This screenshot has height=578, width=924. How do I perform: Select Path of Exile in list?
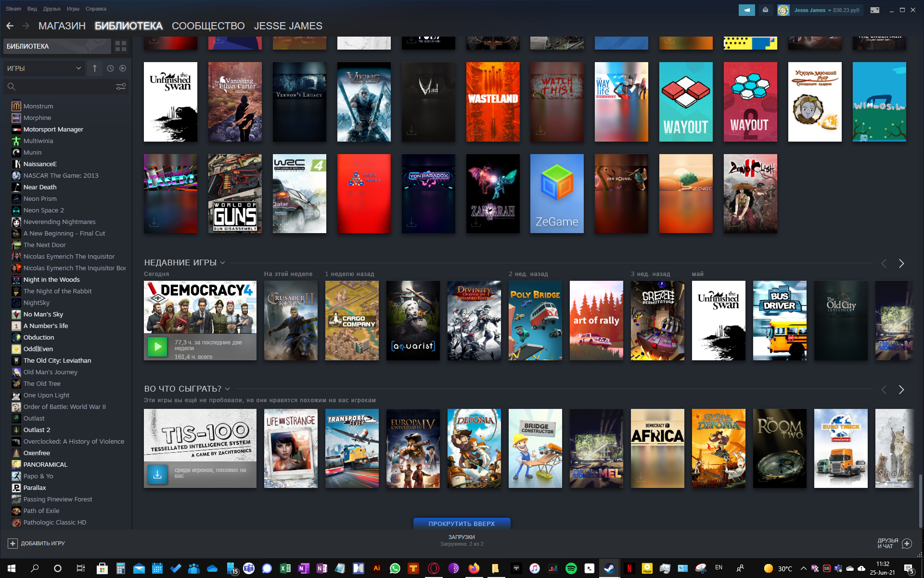[41, 511]
